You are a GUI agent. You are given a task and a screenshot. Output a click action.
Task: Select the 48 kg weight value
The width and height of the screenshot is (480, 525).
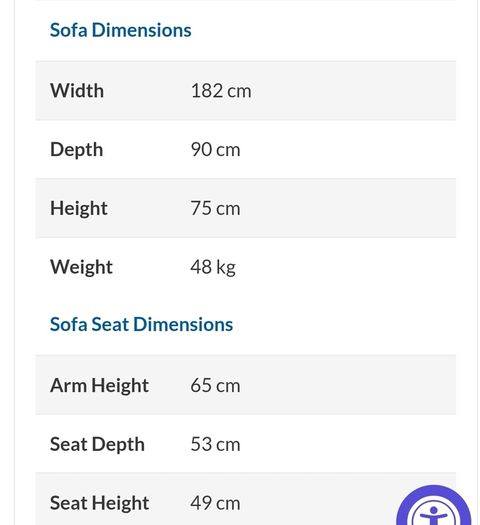coord(213,268)
